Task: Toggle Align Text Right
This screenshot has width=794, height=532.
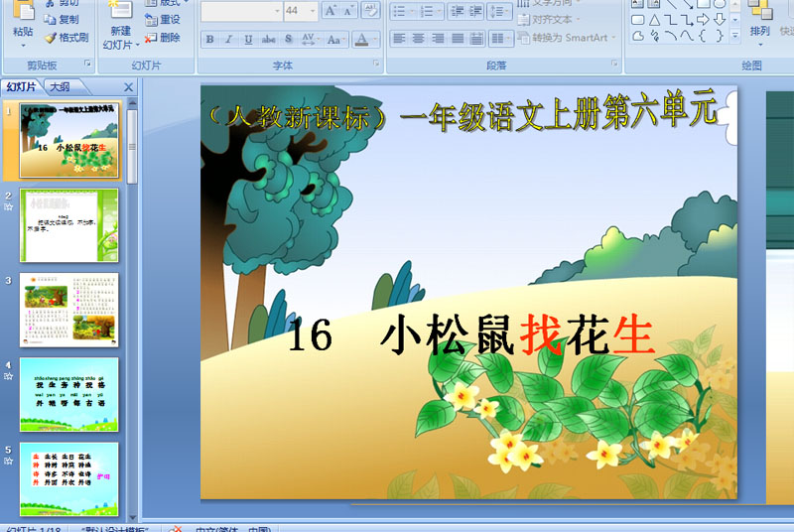Action: (x=438, y=39)
